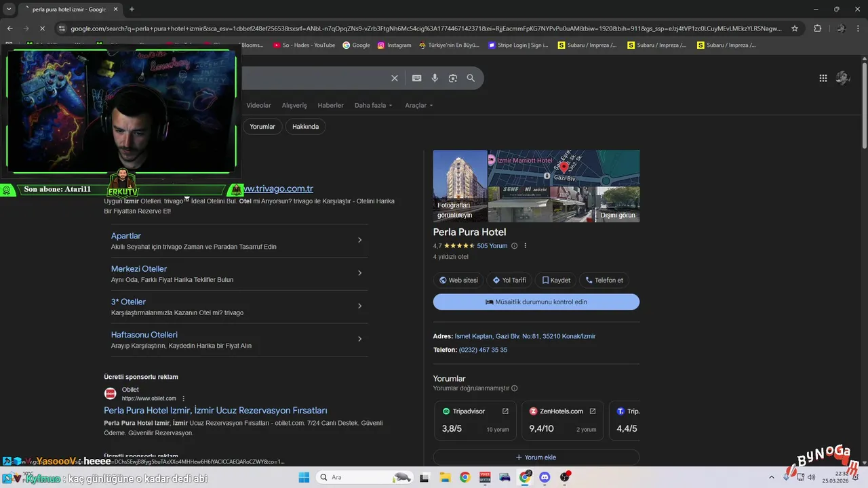The width and height of the screenshot is (868, 488).
Task: Get directions with Yol Tarifi
Action: tap(509, 280)
